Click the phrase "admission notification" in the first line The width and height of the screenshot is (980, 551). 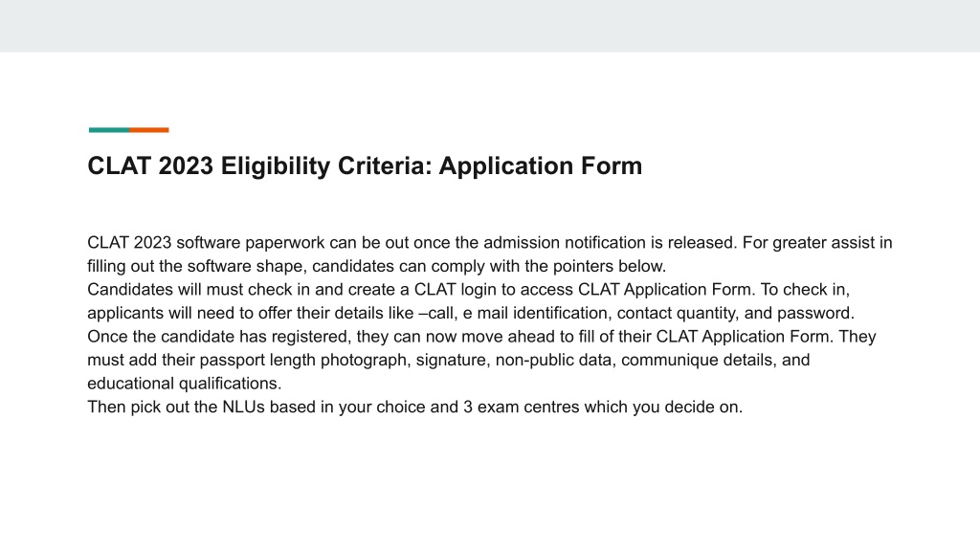pos(556,242)
